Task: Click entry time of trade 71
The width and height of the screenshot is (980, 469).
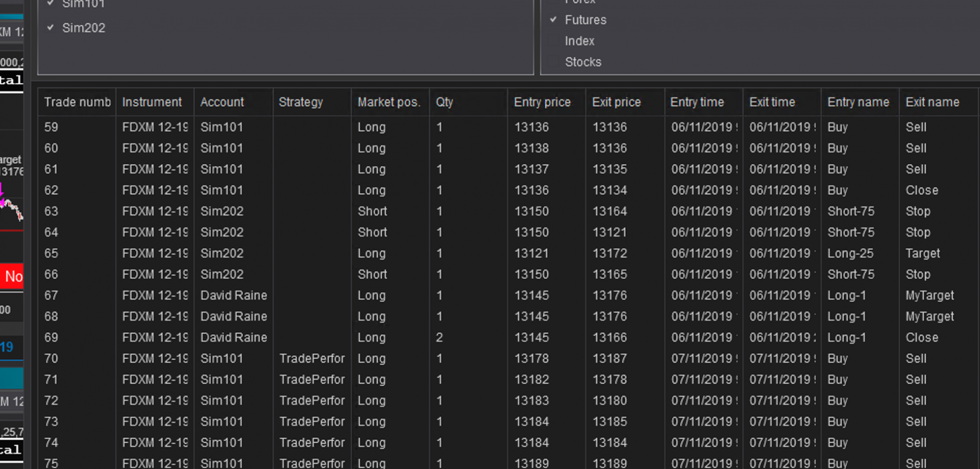Action: [x=704, y=380]
